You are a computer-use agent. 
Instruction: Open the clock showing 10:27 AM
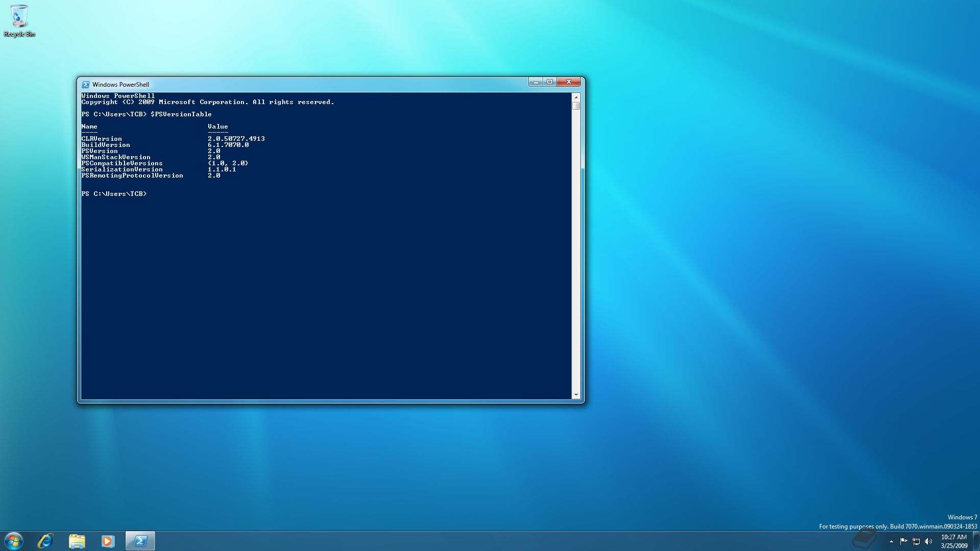(x=954, y=541)
